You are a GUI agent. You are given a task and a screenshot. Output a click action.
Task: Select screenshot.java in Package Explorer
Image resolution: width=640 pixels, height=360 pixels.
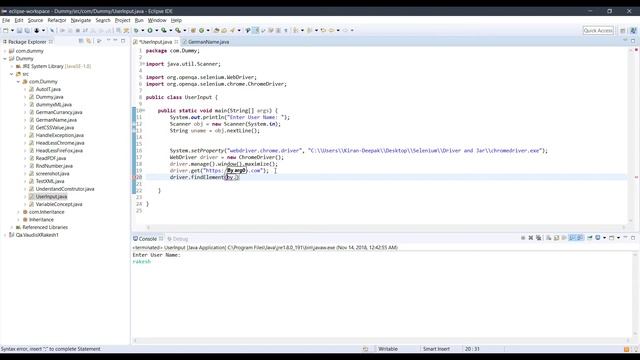52,173
